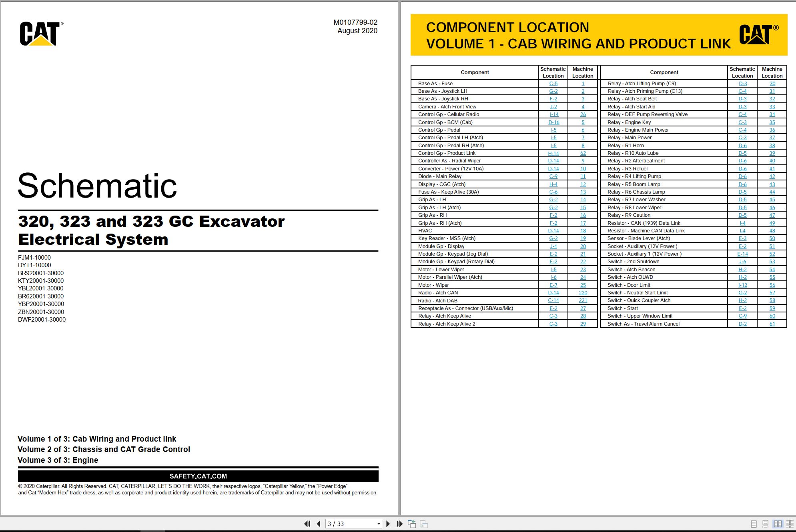Advance to the next page

point(388,524)
